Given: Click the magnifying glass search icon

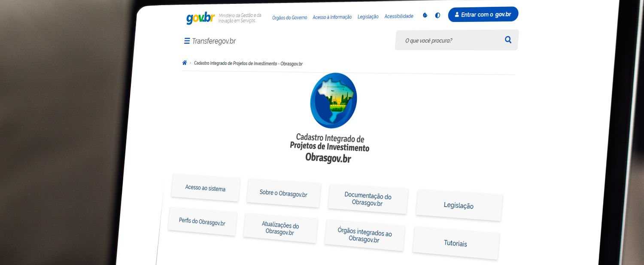Looking at the screenshot, I should (x=508, y=40).
